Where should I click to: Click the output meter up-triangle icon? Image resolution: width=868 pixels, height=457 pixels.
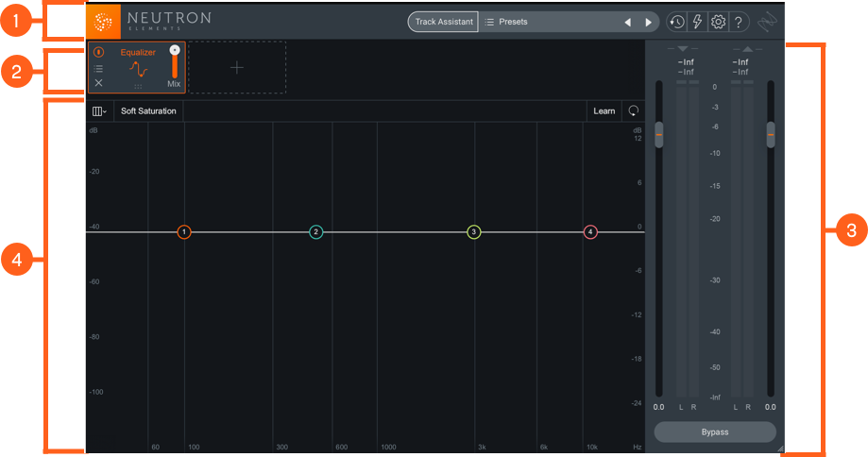747,49
